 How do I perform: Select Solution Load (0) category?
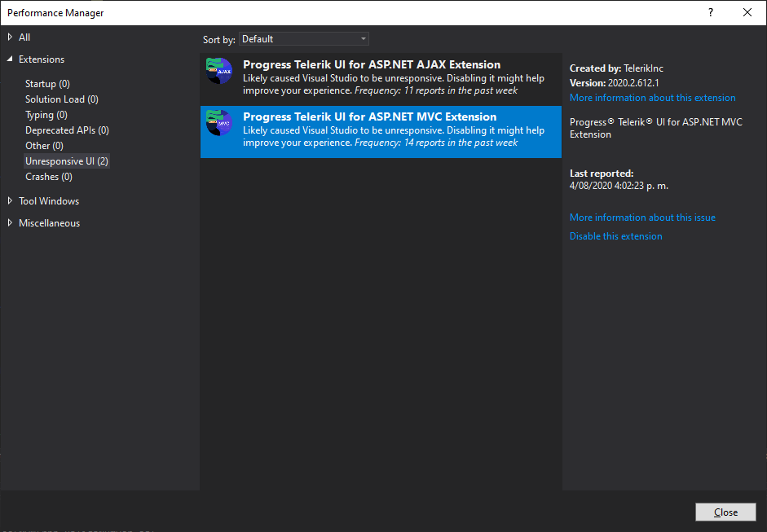pyautogui.click(x=62, y=99)
